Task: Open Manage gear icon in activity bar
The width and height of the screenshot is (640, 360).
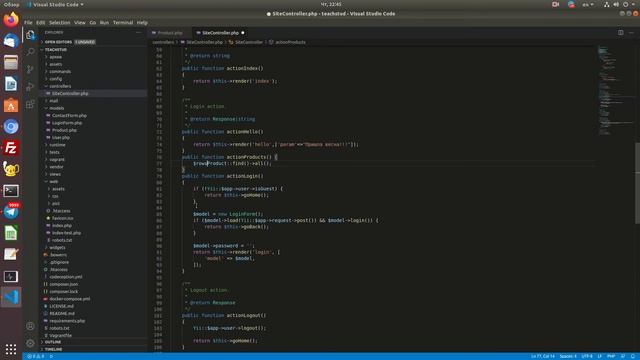Action: [30, 343]
